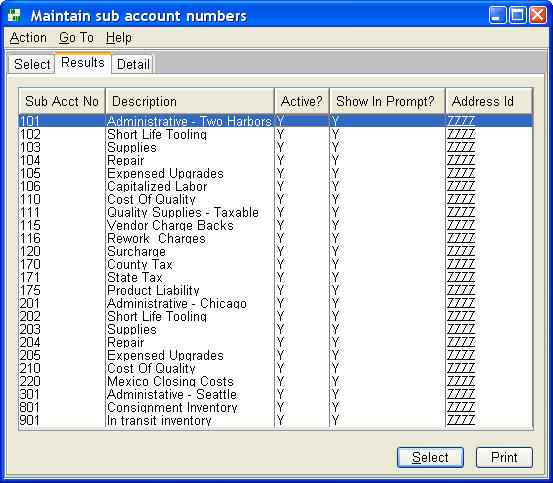Switch to the Detail tab
Image resolution: width=553 pixels, height=483 pixels.
(x=133, y=64)
